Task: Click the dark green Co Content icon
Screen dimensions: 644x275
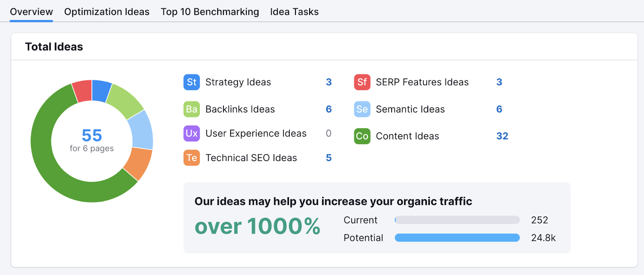Action: [362, 136]
